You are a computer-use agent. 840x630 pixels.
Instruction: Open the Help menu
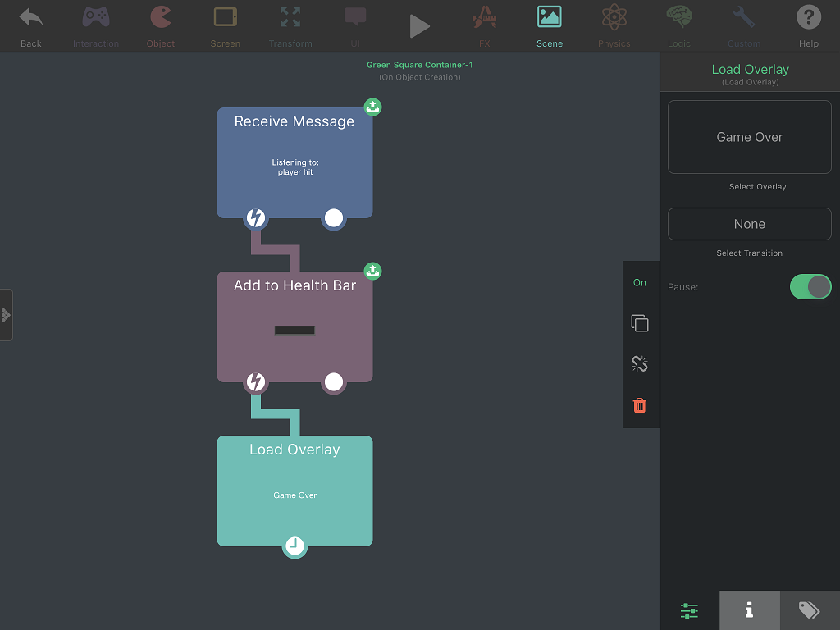click(x=808, y=26)
